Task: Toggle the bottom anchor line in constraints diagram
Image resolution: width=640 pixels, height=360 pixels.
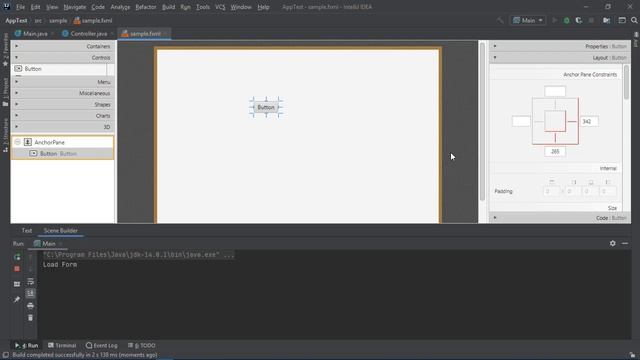Action: click(x=555, y=138)
